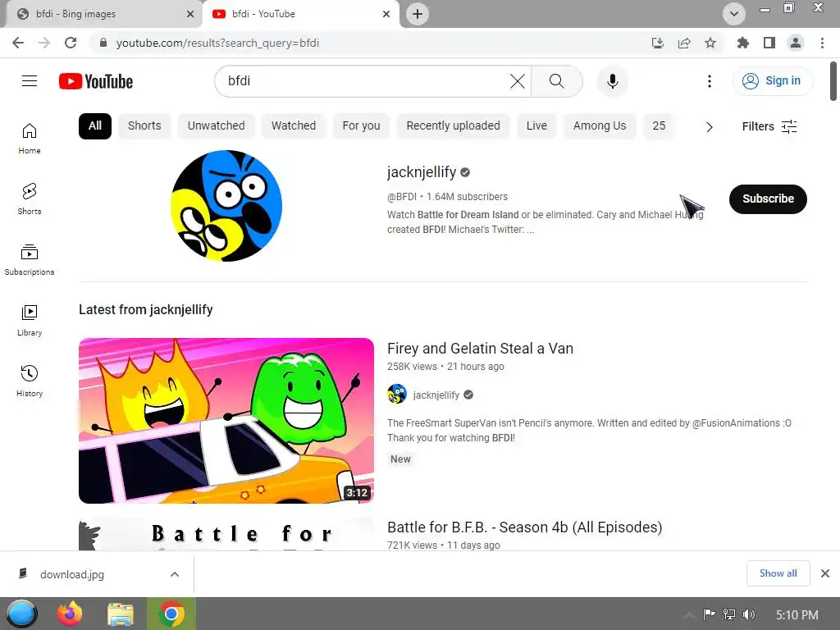Screen dimensions: 840x630
Task: Open History in the sidebar
Action: 30,381
